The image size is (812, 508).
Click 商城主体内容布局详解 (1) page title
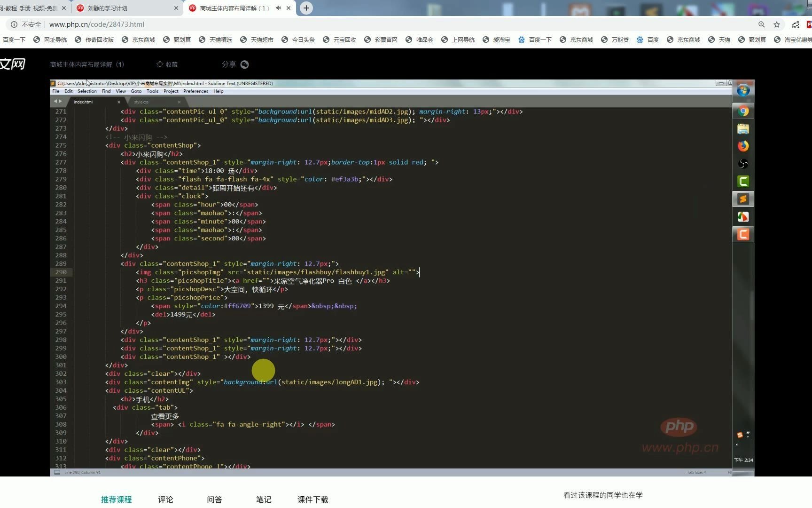87,64
